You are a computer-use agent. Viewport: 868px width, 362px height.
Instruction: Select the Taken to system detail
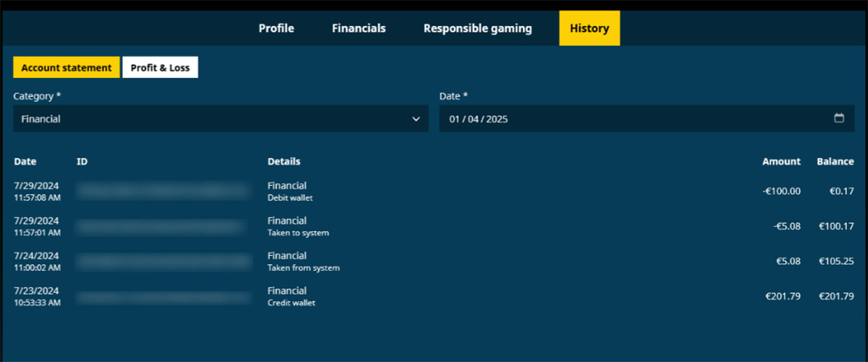(x=298, y=233)
